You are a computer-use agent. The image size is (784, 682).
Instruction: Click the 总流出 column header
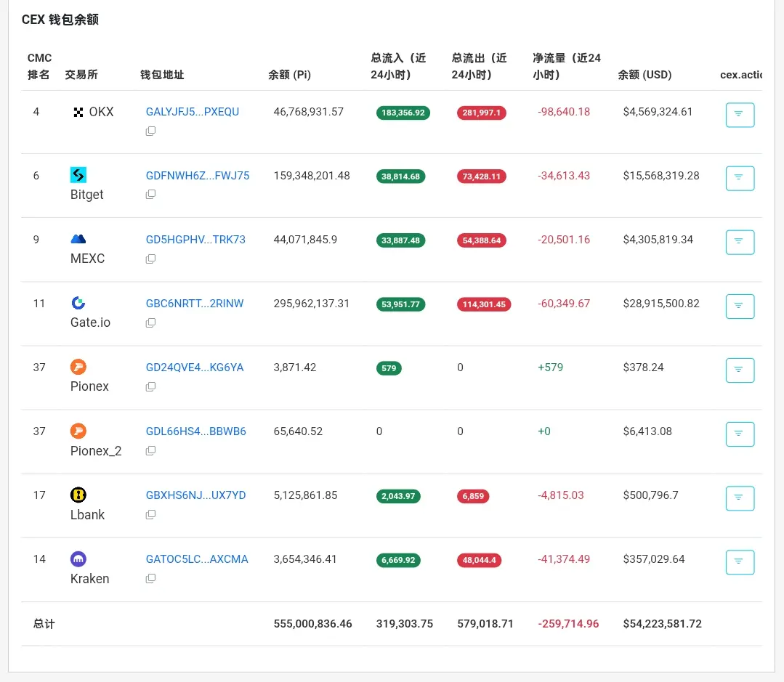[x=480, y=66]
